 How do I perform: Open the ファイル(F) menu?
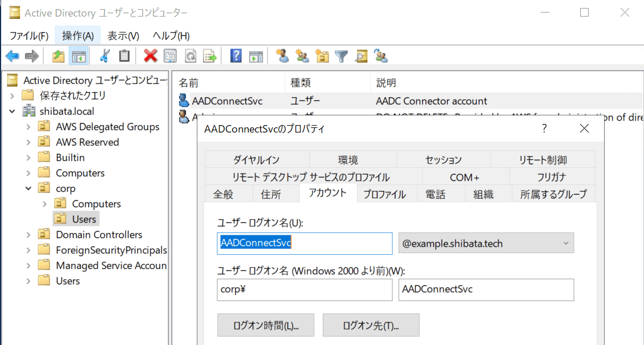[x=29, y=36]
